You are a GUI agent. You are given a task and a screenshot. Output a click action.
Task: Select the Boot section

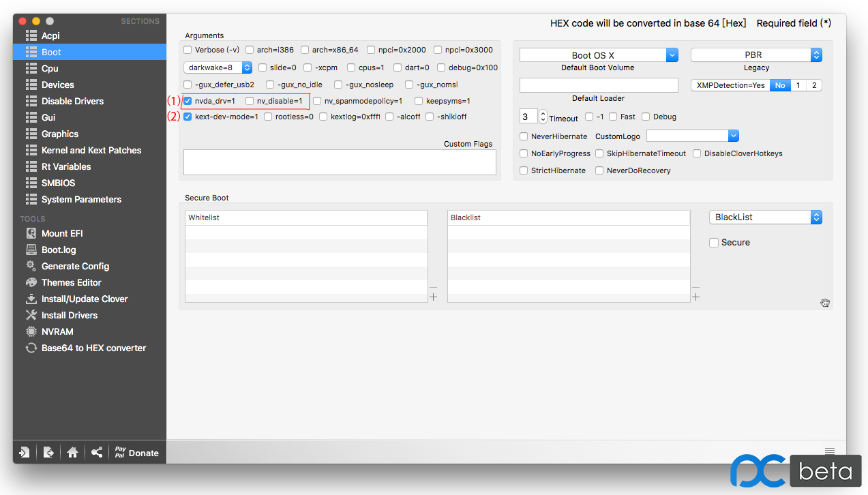89,52
